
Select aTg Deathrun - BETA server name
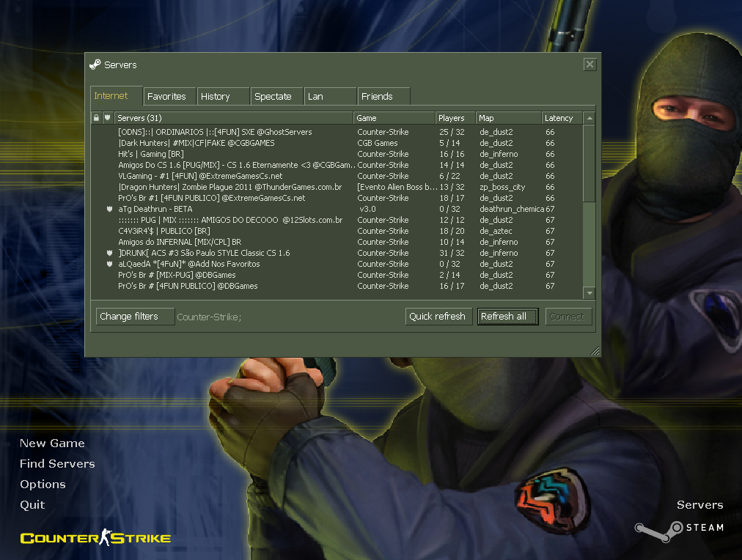[155, 209]
